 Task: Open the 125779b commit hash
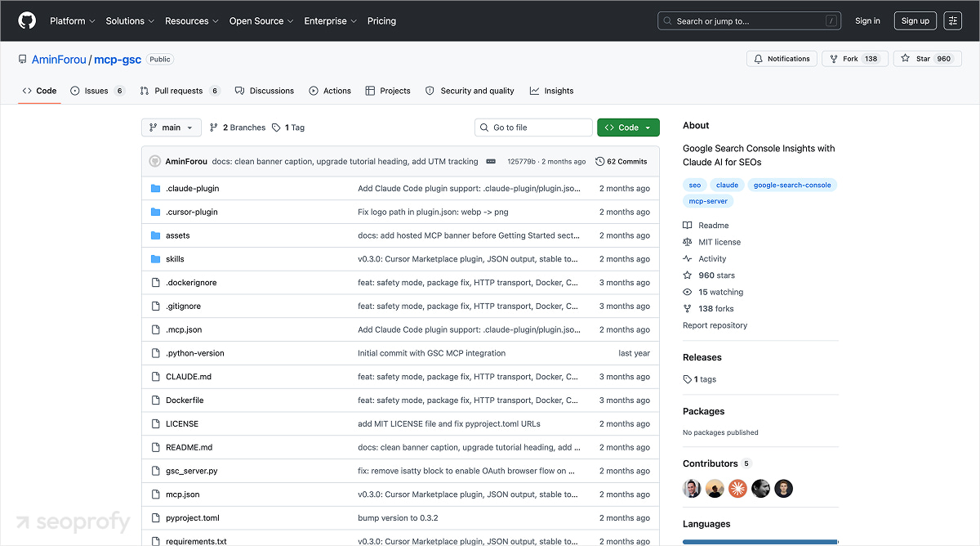521,162
